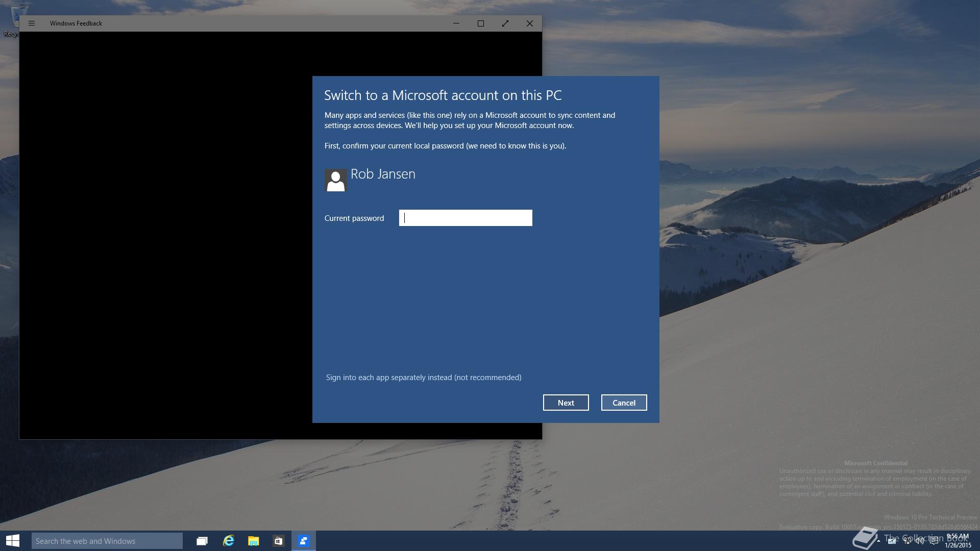980x551 pixels.
Task: Click the Next button
Action: (x=566, y=403)
